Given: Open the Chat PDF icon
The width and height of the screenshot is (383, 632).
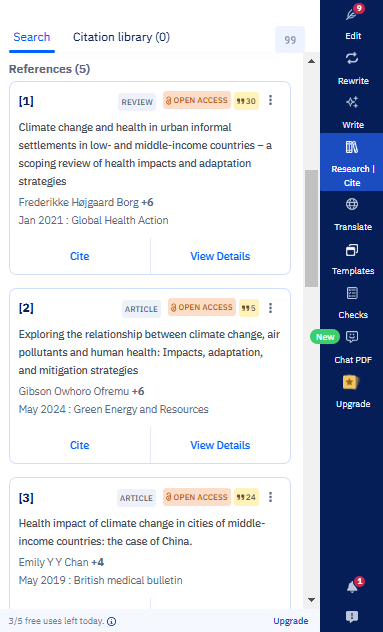Looking at the screenshot, I should click(x=352, y=337).
